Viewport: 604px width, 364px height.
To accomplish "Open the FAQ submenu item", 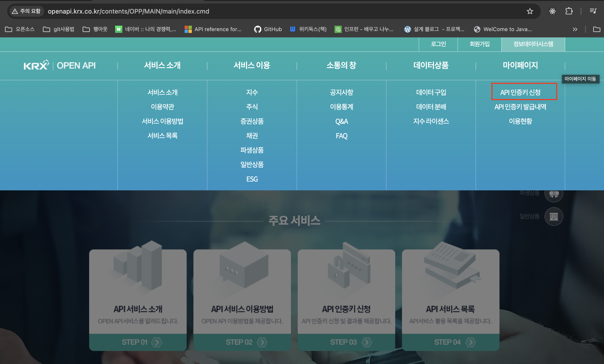I will coord(341,136).
